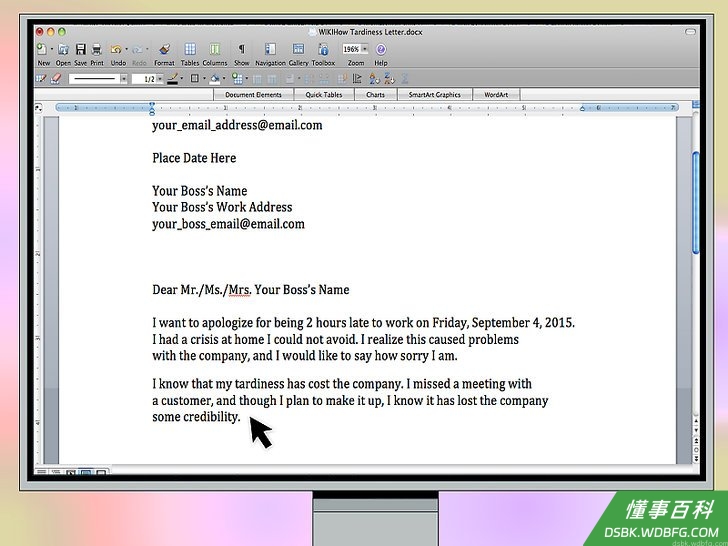This screenshot has height=546, width=728.
Task: Click the text "your_boss_email@email.com"
Action: coord(228,224)
